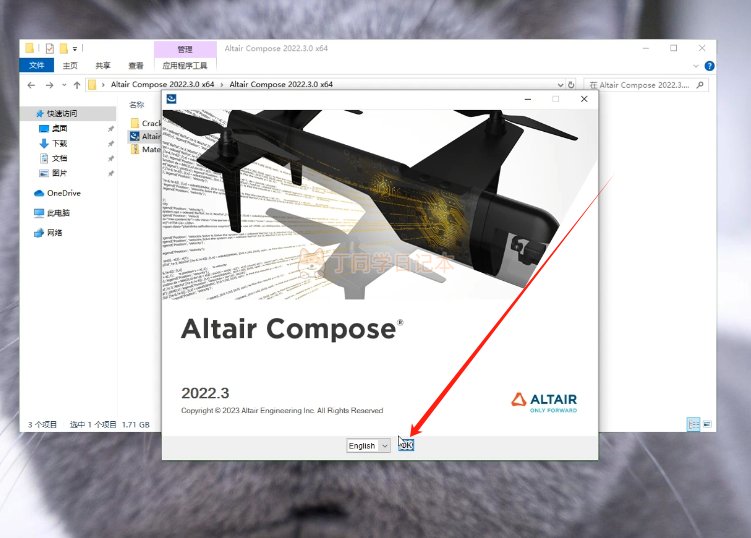
Task: Click the new folder quick access icon
Action: pyautogui.click(x=64, y=48)
